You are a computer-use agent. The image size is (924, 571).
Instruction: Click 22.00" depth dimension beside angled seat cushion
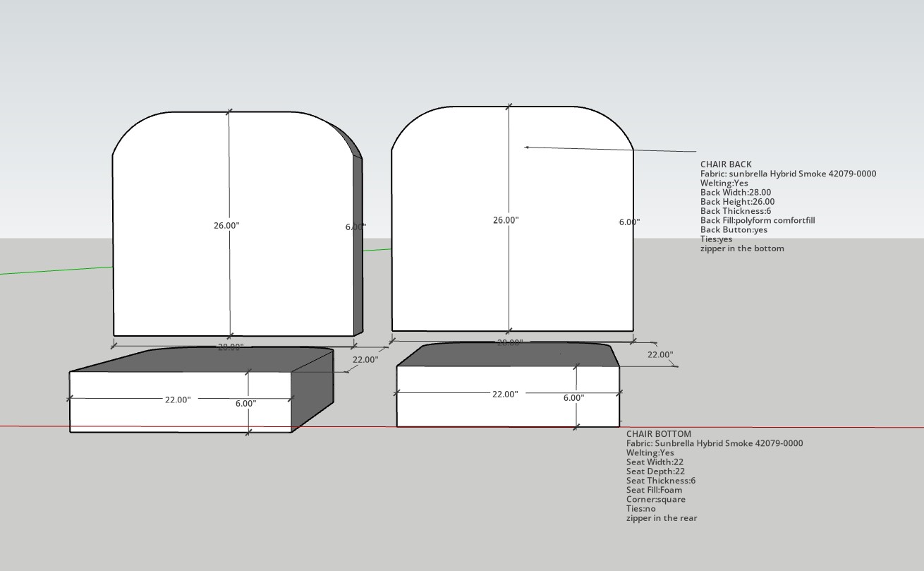point(365,359)
